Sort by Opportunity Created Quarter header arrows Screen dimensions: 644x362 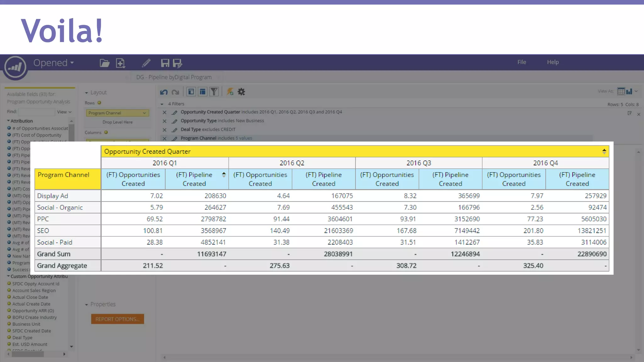click(x=604, y=151)
